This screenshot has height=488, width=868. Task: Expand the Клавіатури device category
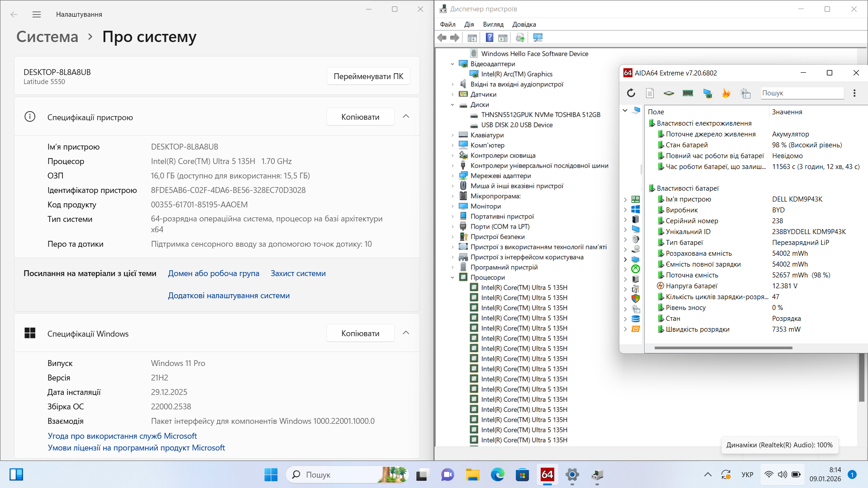click(x=453, y=135)
